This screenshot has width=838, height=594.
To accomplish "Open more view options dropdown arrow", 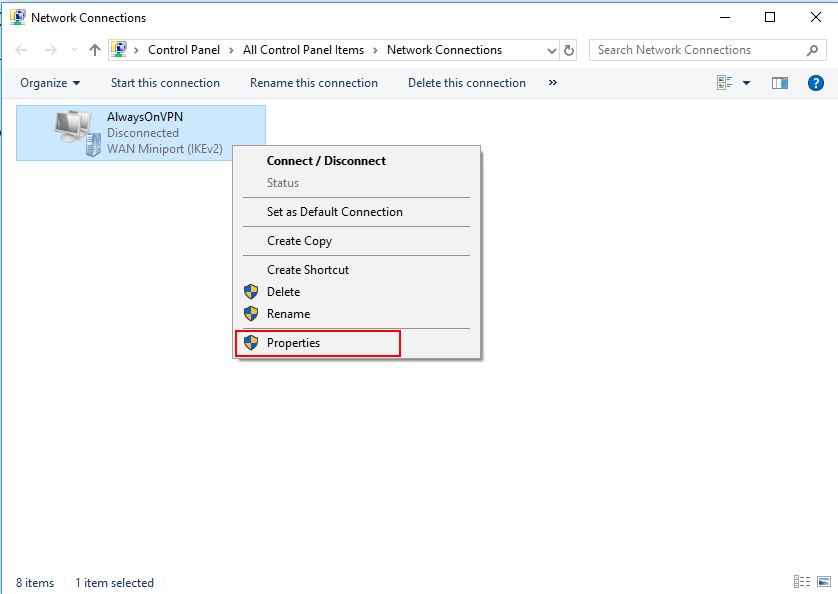I will [747, 83].
